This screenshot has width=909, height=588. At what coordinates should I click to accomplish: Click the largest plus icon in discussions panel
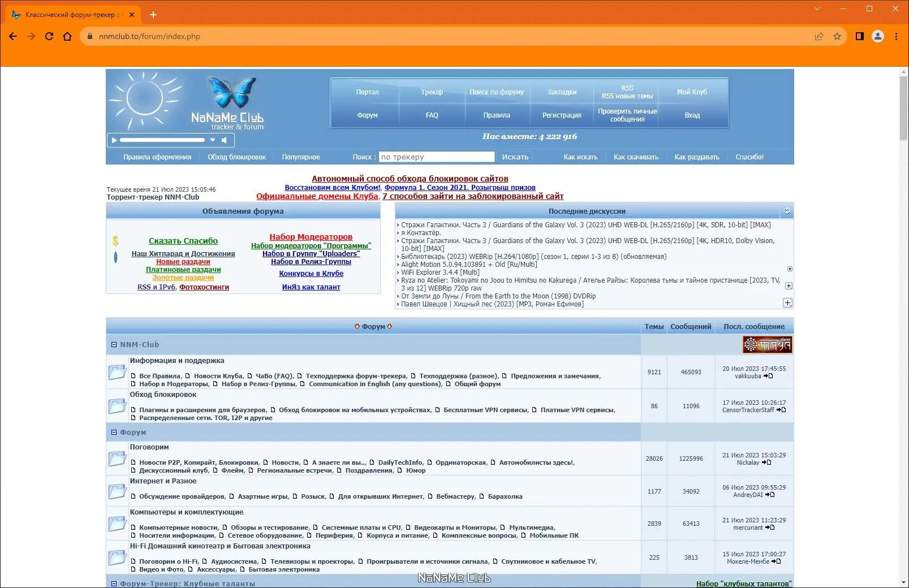click(787, 303)
